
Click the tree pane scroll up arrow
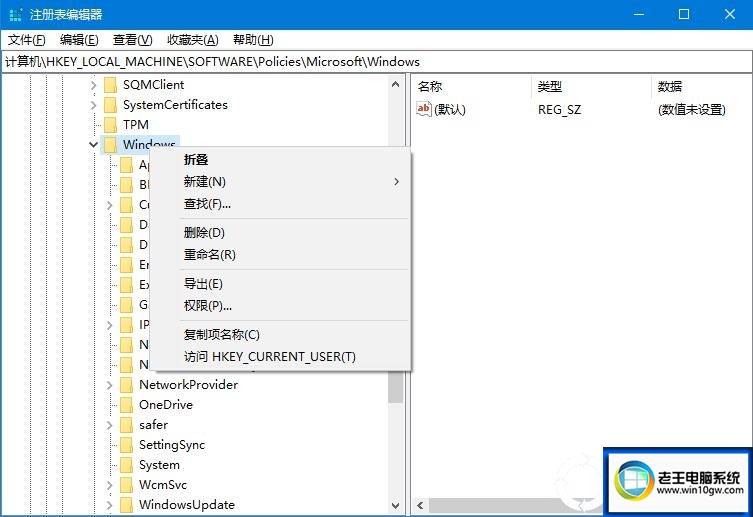click(x=395, y=84)
